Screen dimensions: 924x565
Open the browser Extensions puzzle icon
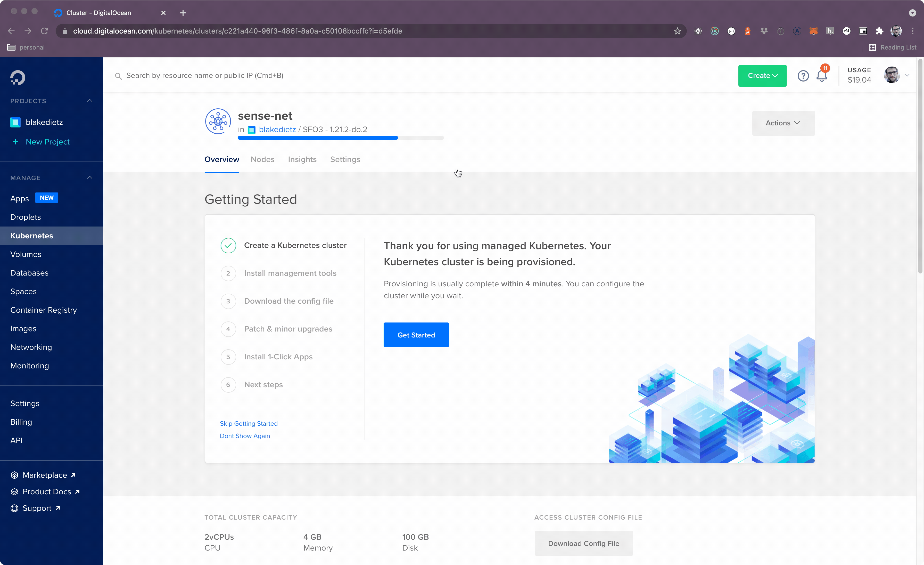click(x=879, y=31)
